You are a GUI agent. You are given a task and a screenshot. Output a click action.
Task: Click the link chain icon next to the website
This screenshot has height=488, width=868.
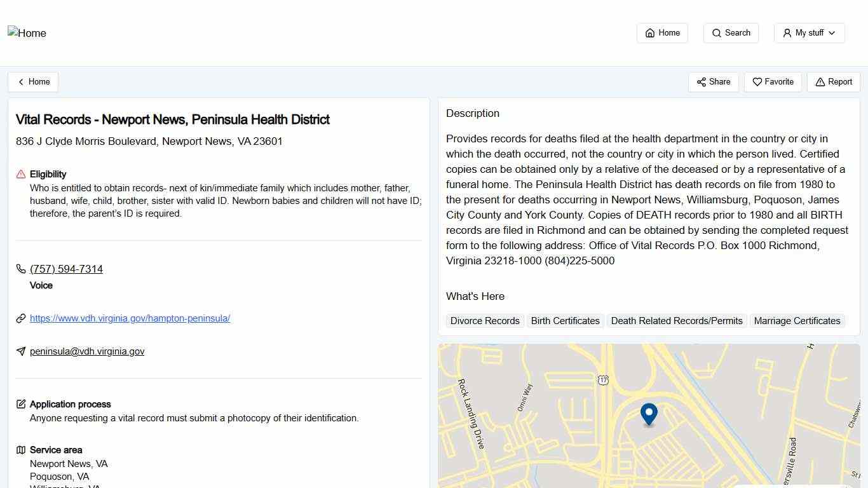(x=21, y=318)
